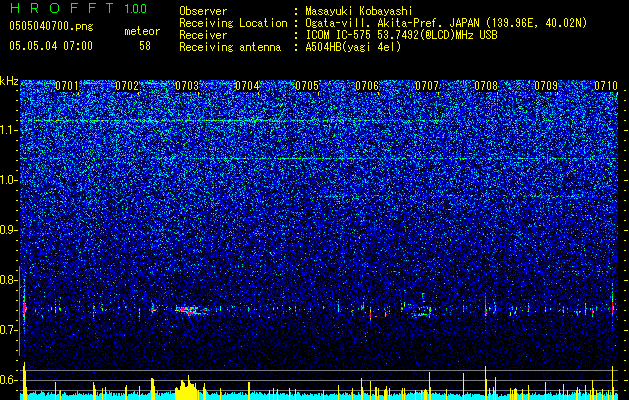The width and height of the screenshot is (629, 400).
Task: Click the 0.9 frequency axis label
Action: coord(8,230)
